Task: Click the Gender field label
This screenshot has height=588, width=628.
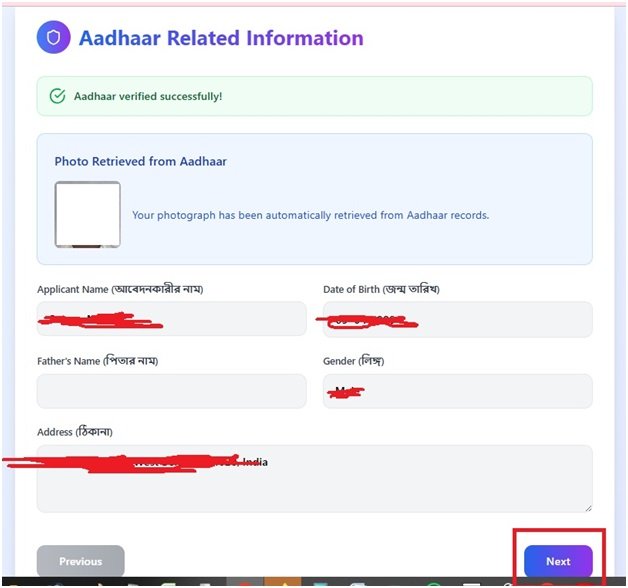Action: point(353,360)
